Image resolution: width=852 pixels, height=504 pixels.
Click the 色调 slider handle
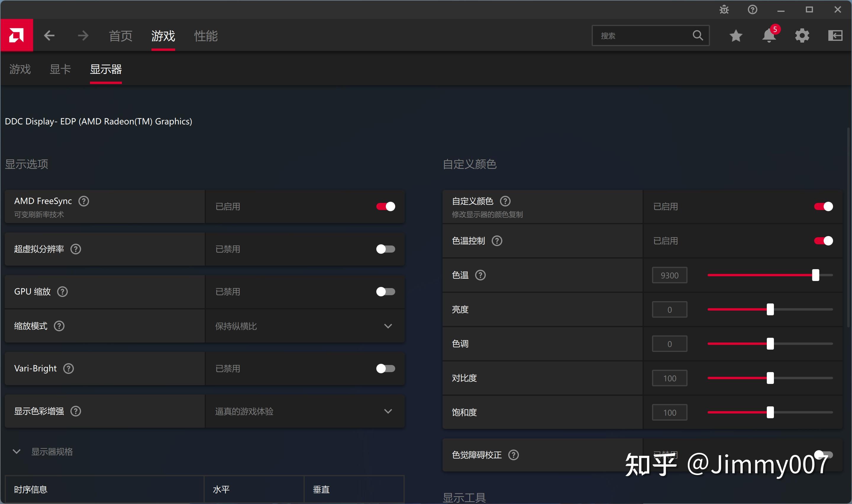point(770,344)
